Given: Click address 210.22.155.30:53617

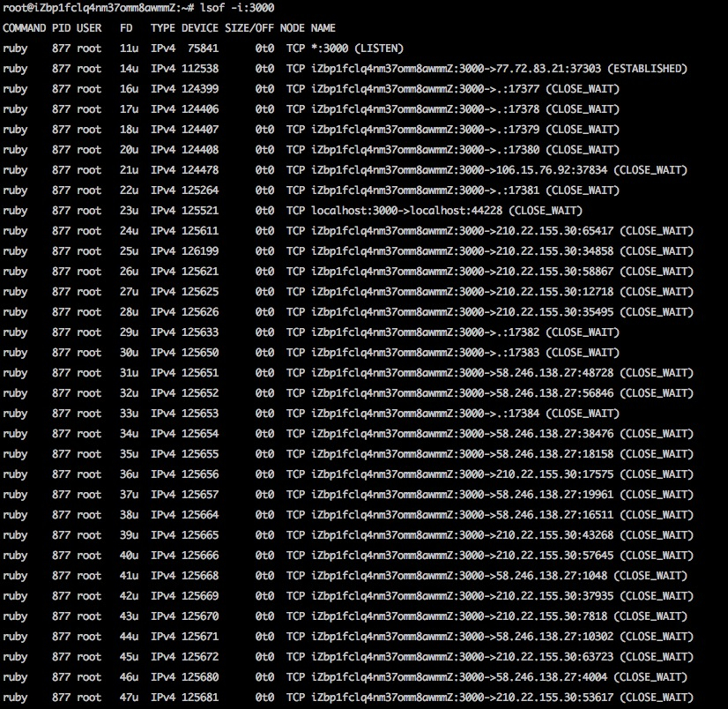Looking at the screenshot, I should [x=555, y=698].
